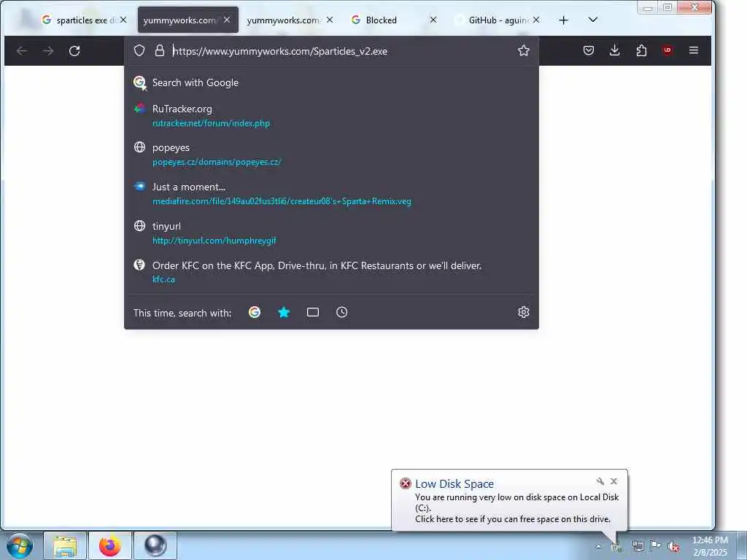Open network tray icon
This screenshot has height=560, width=747.
pyautogui.click(x=638, y=547)
